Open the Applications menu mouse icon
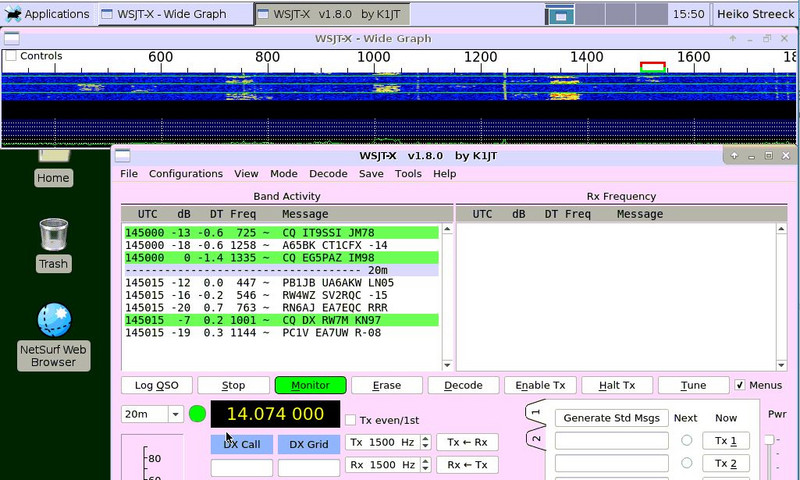800x480 pixels. point(13,14)
